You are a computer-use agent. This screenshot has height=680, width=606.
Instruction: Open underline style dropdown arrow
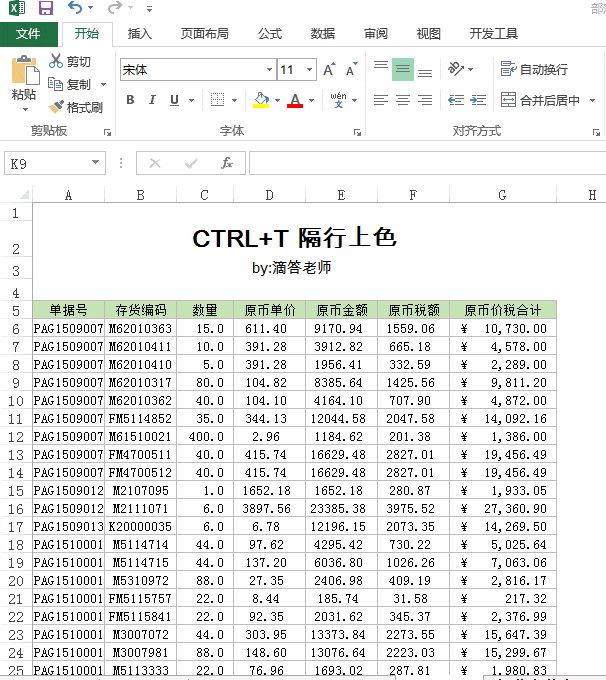click(x=191, y=101)
